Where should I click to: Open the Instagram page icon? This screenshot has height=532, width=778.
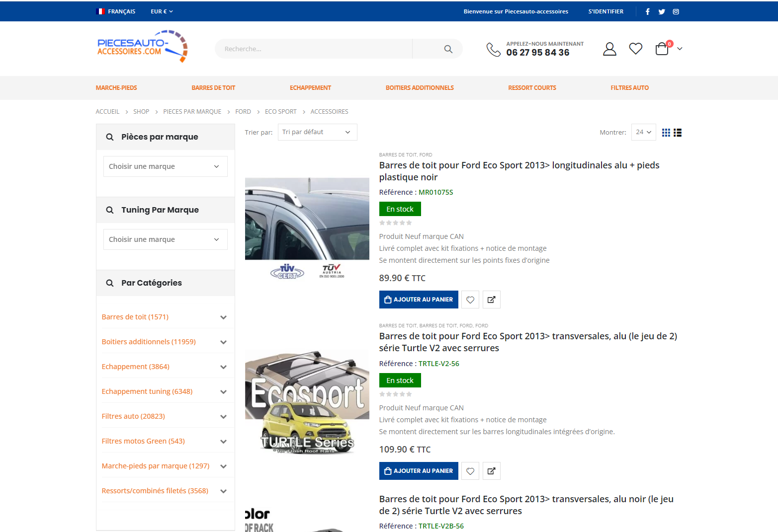(x=676, y=11)
